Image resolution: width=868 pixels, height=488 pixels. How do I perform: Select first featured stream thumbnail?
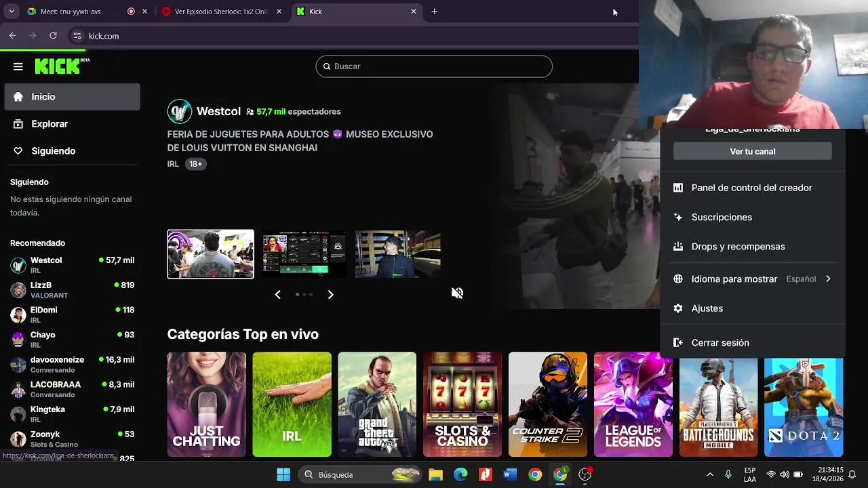click(211, 254)
